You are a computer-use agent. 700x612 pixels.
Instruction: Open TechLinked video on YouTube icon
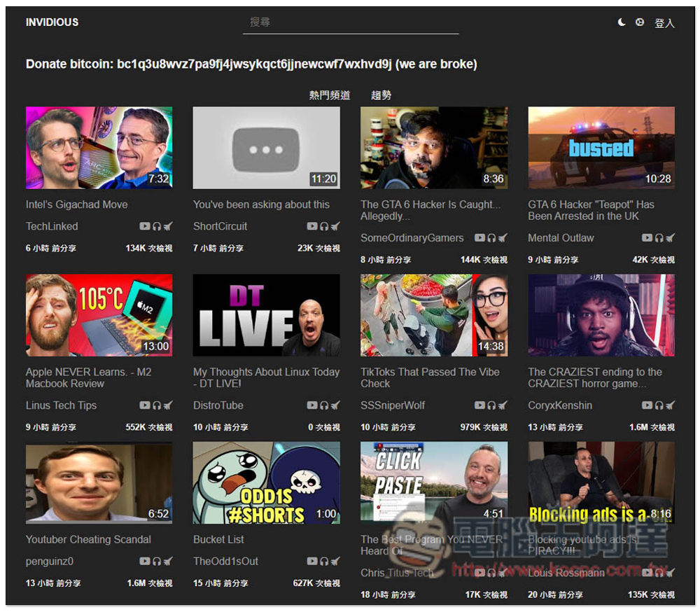tap(144, 226)
